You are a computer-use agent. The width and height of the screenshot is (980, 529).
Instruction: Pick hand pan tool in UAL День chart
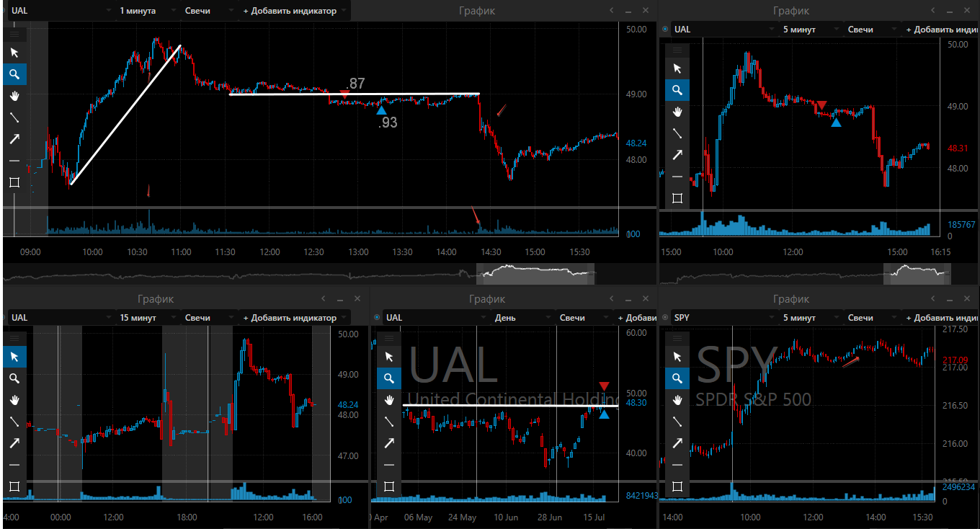tap(389, 400)
